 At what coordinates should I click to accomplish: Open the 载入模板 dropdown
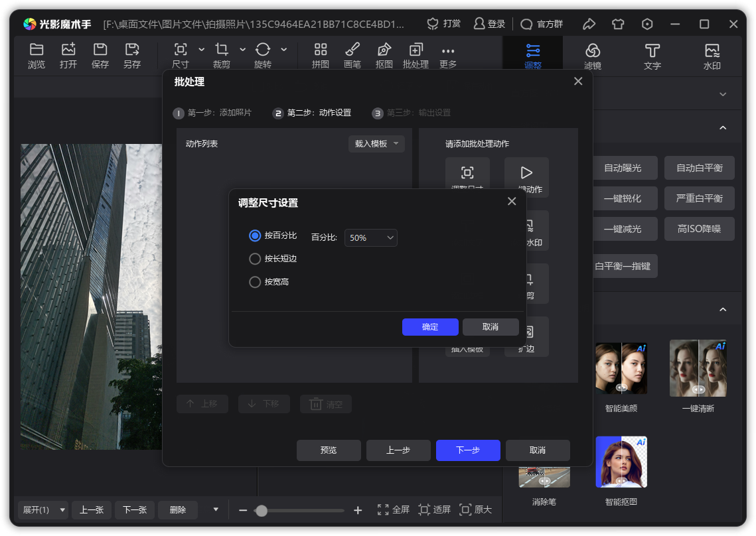tap(376, 143)
